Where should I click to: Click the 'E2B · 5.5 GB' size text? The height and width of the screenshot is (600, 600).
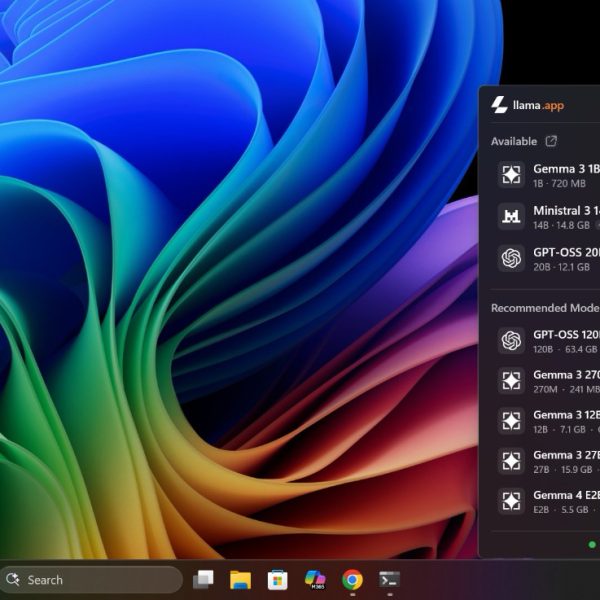coord(561,510)
